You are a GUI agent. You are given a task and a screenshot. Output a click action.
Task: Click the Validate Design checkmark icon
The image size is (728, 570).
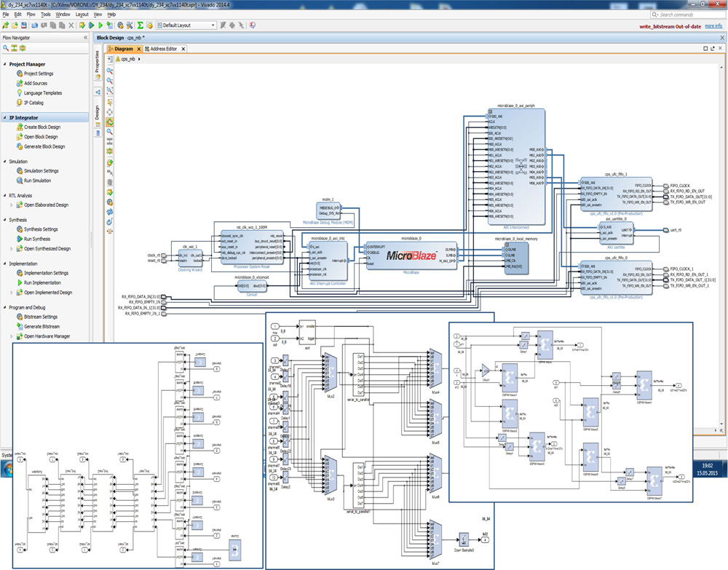pyautogui.click(x=110, y=193)
